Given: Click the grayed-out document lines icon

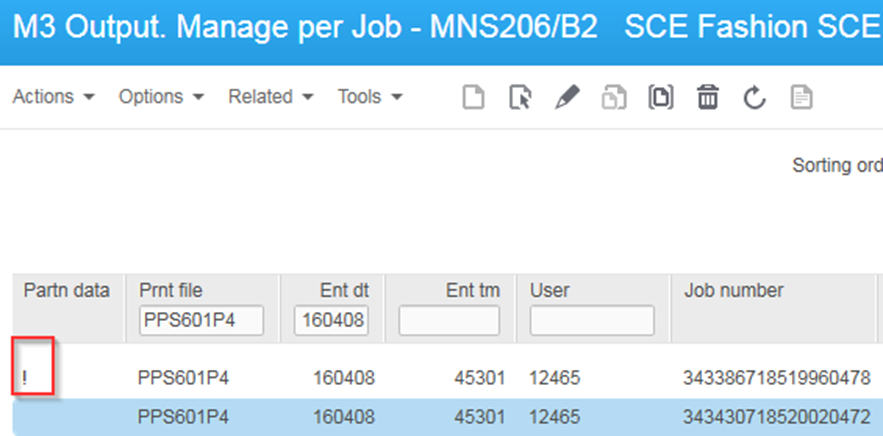Looking at the screenshot, I should point(802,97).
